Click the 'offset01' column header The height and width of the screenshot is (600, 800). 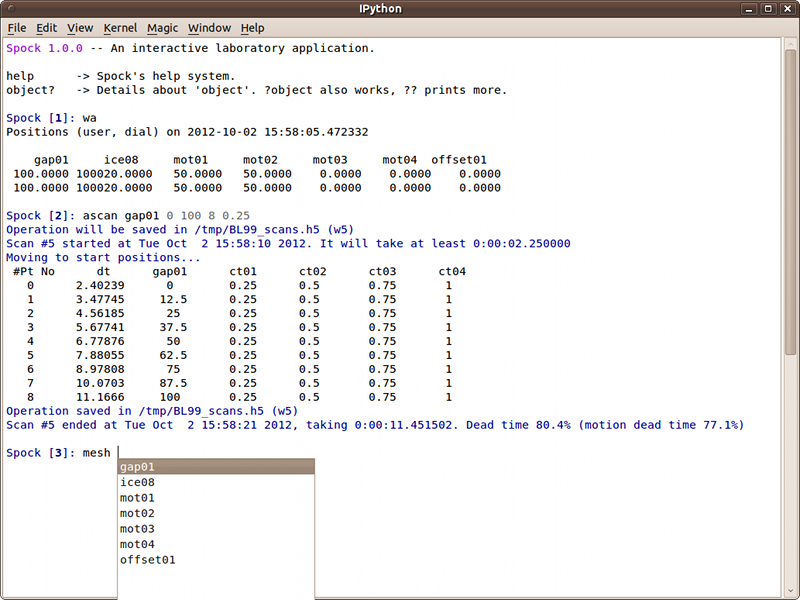tap(459, 160)
